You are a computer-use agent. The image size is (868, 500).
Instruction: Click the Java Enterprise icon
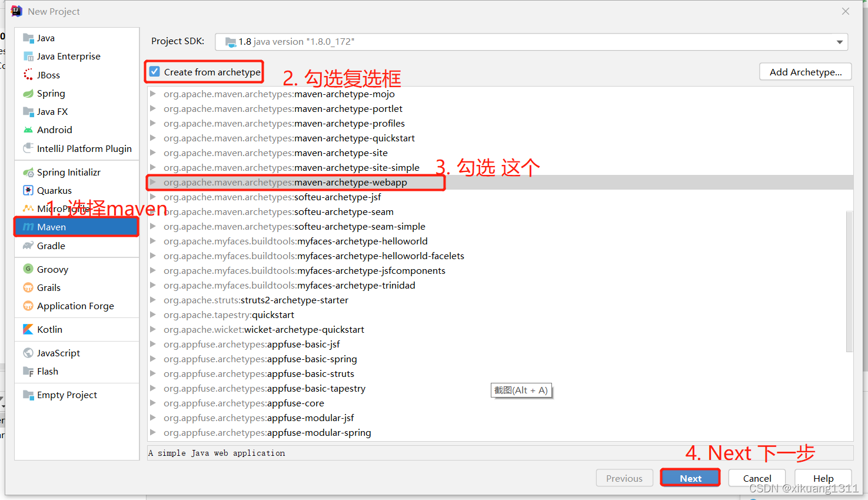coord(28,57)
